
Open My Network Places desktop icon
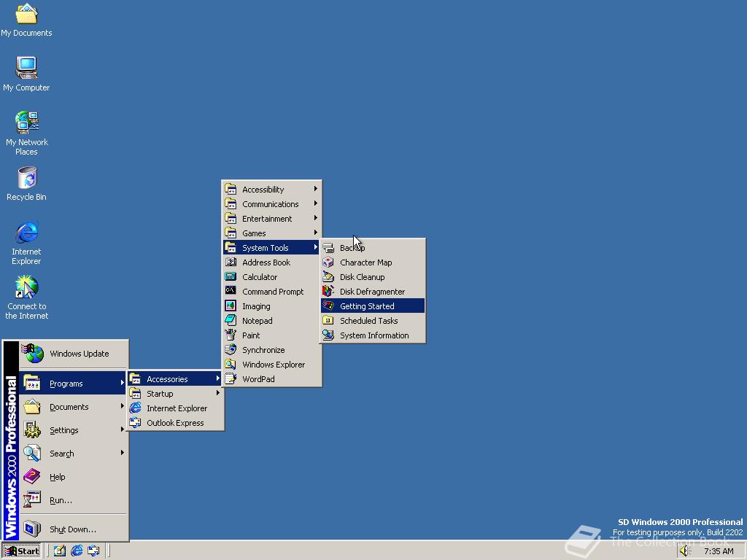point(26,133)
